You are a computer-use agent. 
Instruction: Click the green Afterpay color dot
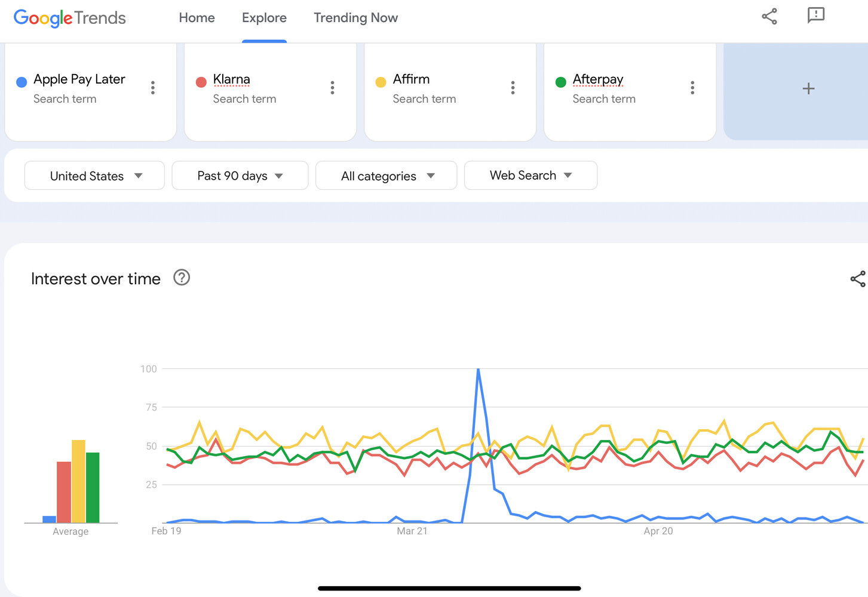click(x=560, y=82)
